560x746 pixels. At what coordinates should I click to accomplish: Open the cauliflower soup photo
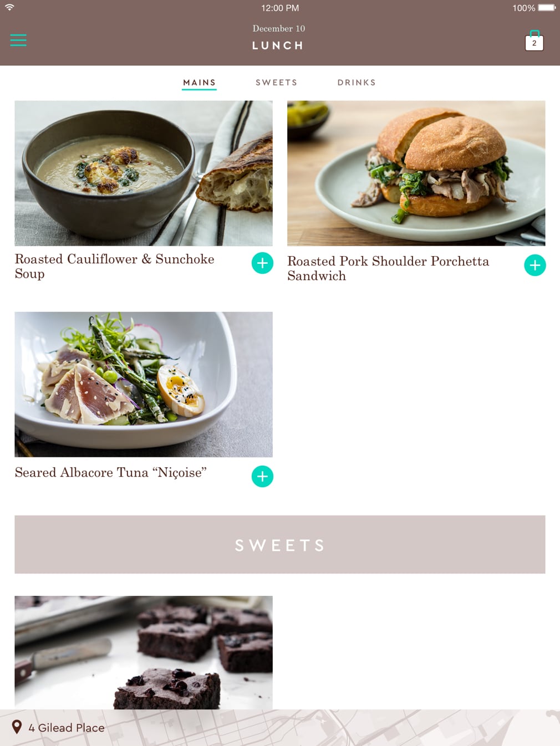tap(144, 173)
